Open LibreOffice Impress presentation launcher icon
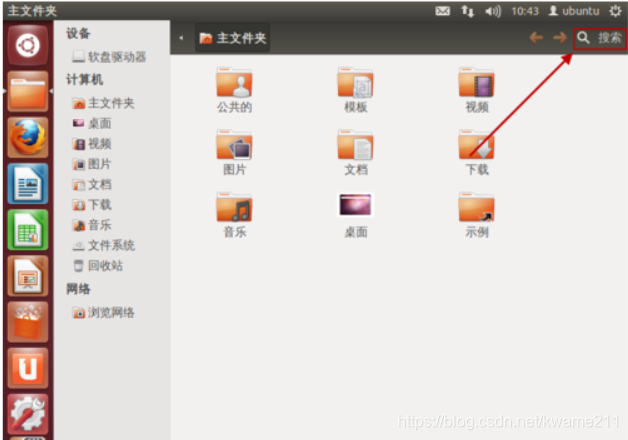The width and height of the screenshot is (628, 440). (28, 276)
